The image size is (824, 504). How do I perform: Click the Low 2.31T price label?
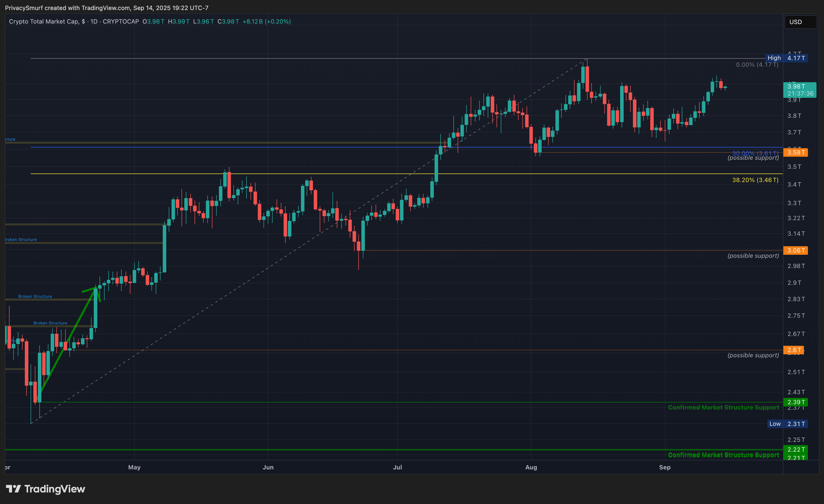click(x=787, y=424)
